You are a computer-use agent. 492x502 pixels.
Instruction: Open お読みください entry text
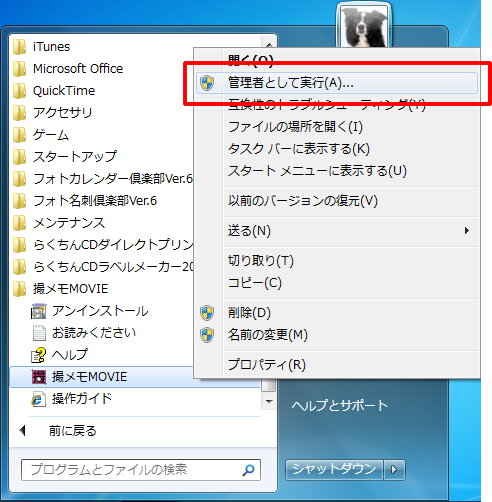pyautogui.click(x=94, y=333)
